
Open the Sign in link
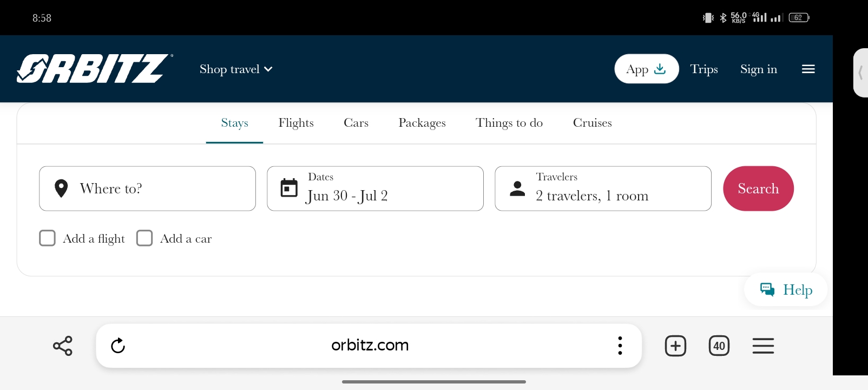click(x=759, y=69)
